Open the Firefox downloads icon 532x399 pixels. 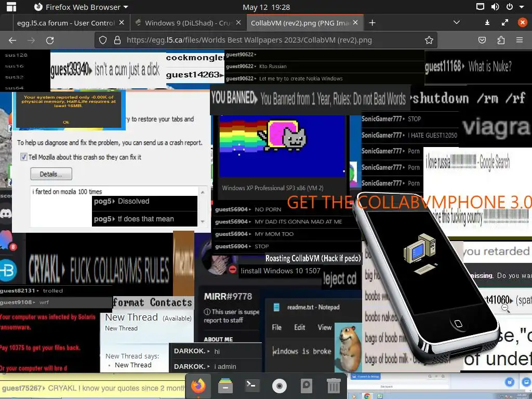(487, 22)
